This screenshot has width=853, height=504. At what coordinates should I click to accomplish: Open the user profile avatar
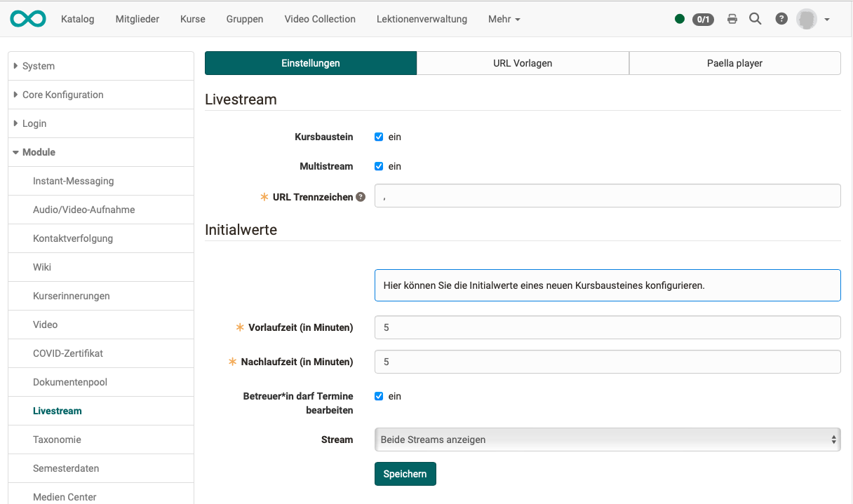[807, 19]
